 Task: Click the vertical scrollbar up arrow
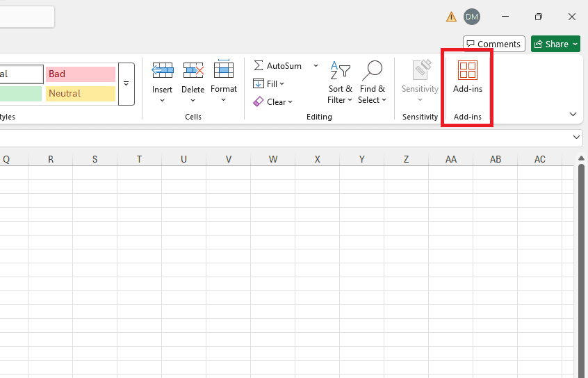point(581,158)
